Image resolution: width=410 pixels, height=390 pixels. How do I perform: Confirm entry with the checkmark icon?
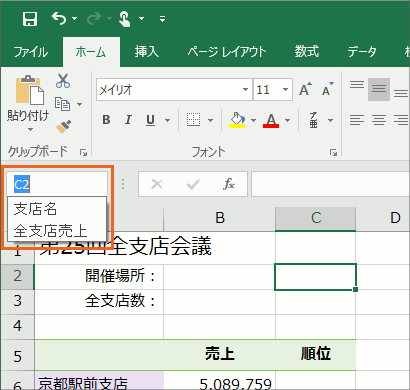tap(193, 184)
